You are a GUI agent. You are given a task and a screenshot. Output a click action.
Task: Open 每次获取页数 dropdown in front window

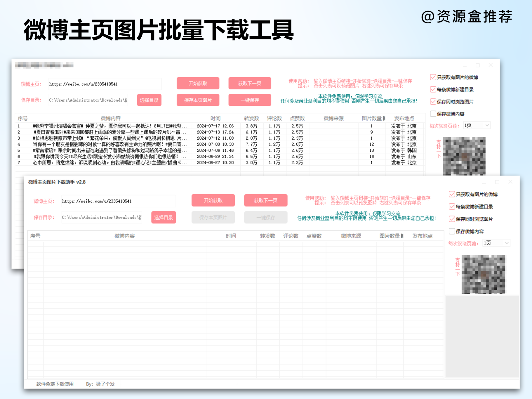(496, 243)
